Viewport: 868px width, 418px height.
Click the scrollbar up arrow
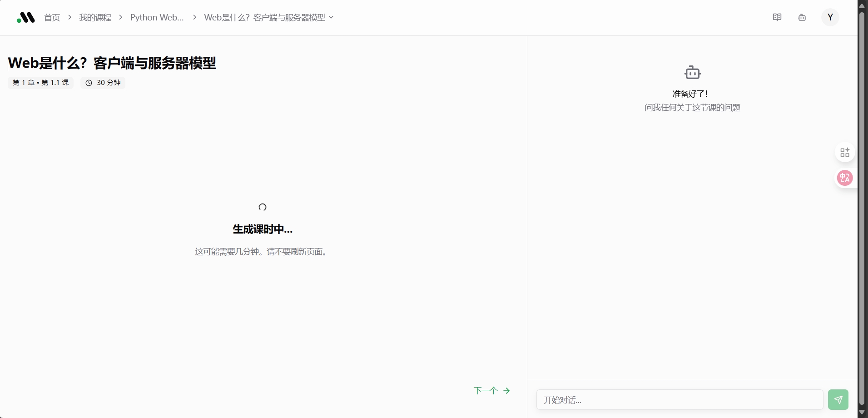(x=862, y=5)
